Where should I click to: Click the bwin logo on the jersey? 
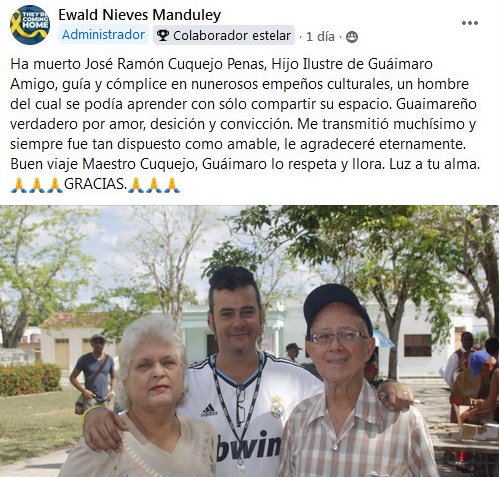point(249,446)
